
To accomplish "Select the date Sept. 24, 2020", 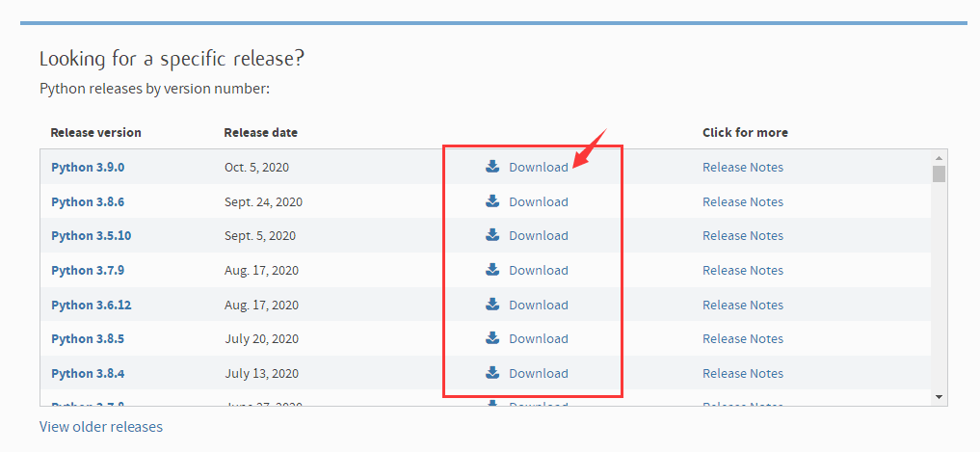I will click(x=264, y=202).
